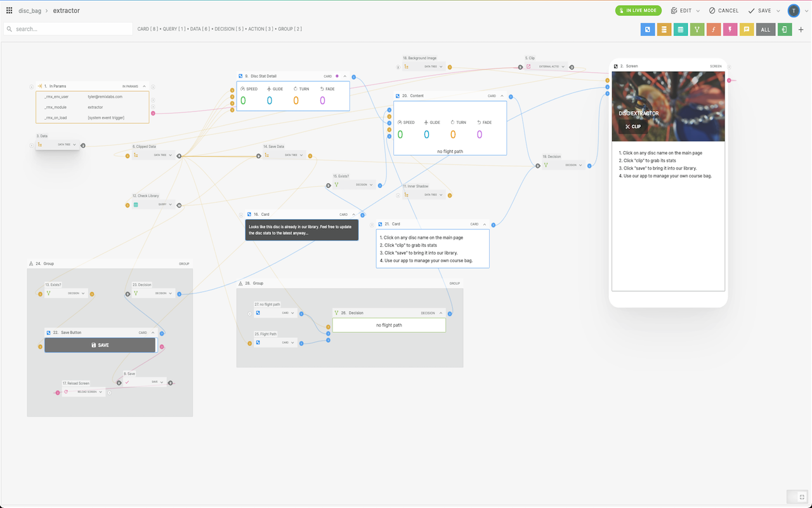Collapse the 22. Save Button card

click(x=153, y=333)
